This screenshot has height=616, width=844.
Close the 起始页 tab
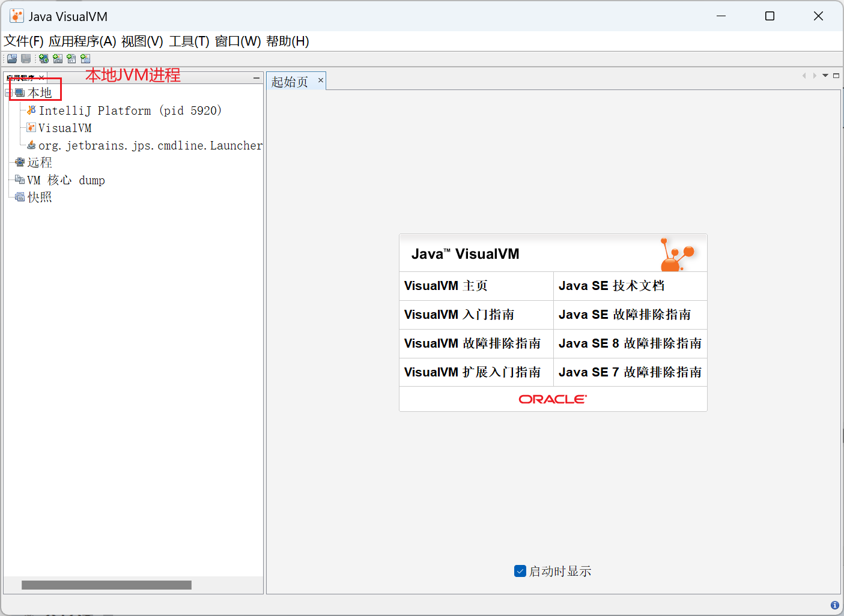click(x=321, y=80)
